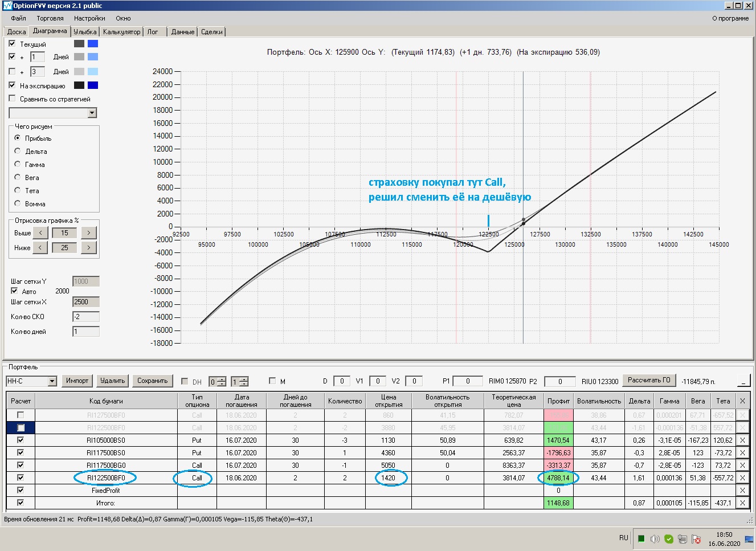Click the green grid tray icon
The image size is (756, 551).
pos(641,538)
